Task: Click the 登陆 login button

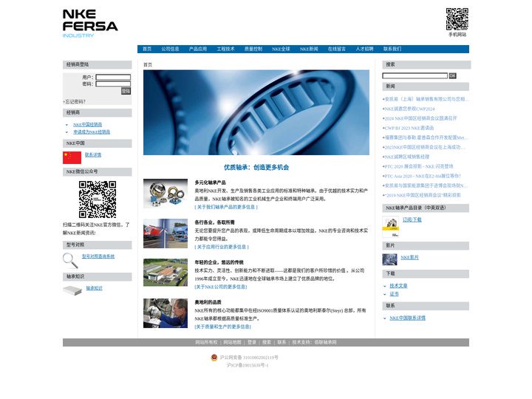Action: tap(126, 91)
